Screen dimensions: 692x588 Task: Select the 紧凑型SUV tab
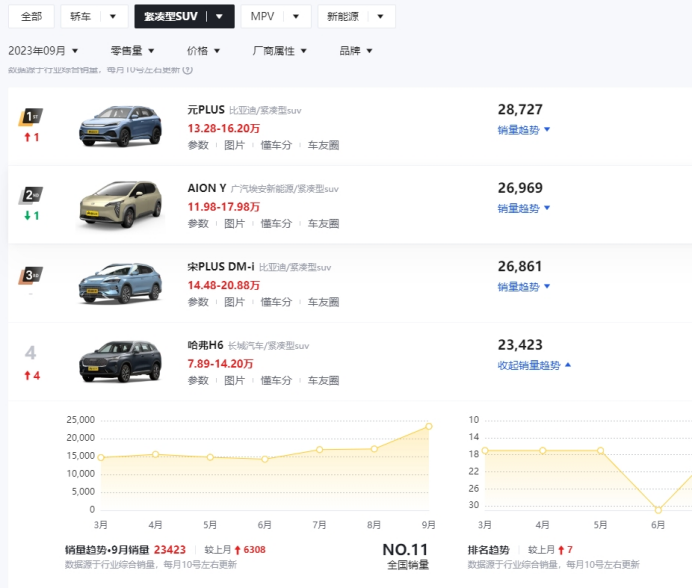[170, 16]
